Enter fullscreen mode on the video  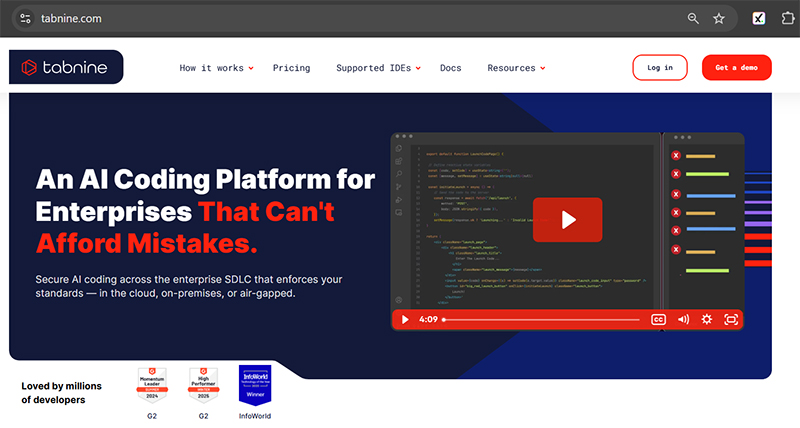point(731,320)
